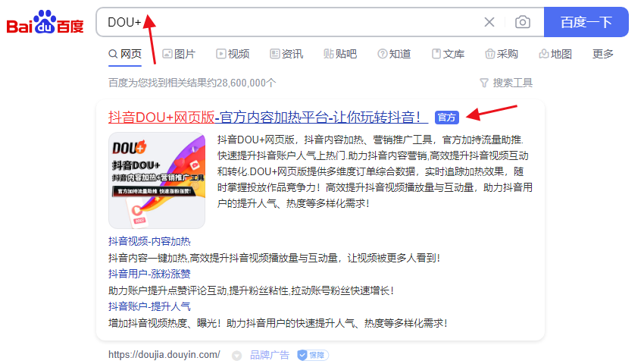644x364 pixels.
Task: Open the 抖音用户-涨粉涨赞 sublink
Action: pyautogui.click(x=149, y=274)
